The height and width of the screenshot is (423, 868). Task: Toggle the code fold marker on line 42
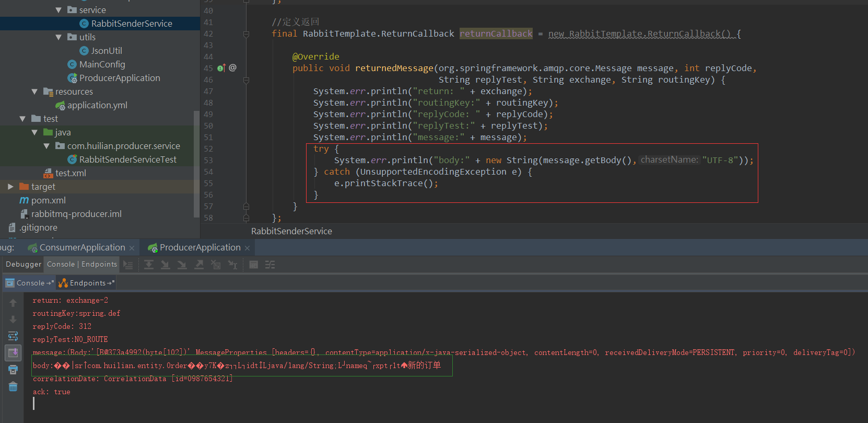[246, 34]
